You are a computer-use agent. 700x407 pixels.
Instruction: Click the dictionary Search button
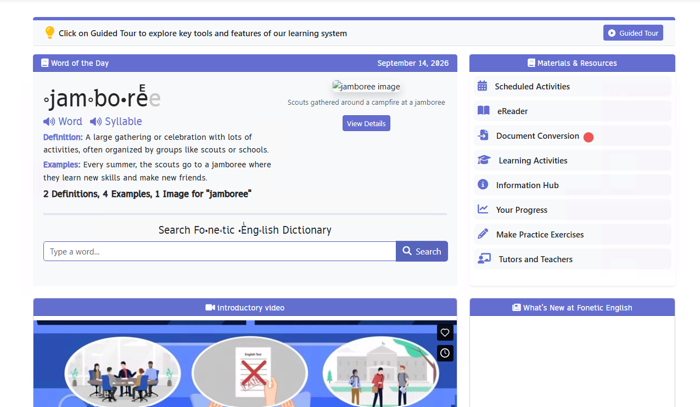point(421,252)
